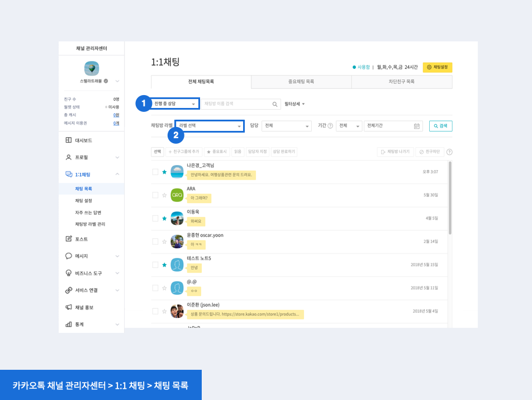
Task: Switch to the 중요채팅 목록 tab
Action: click(x=301, y=82)
